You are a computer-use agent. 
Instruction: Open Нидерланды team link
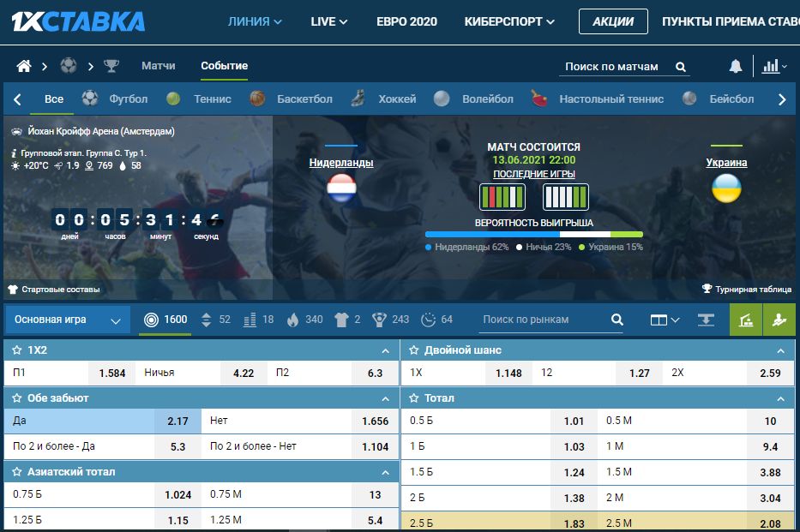(x=340, y=163)
